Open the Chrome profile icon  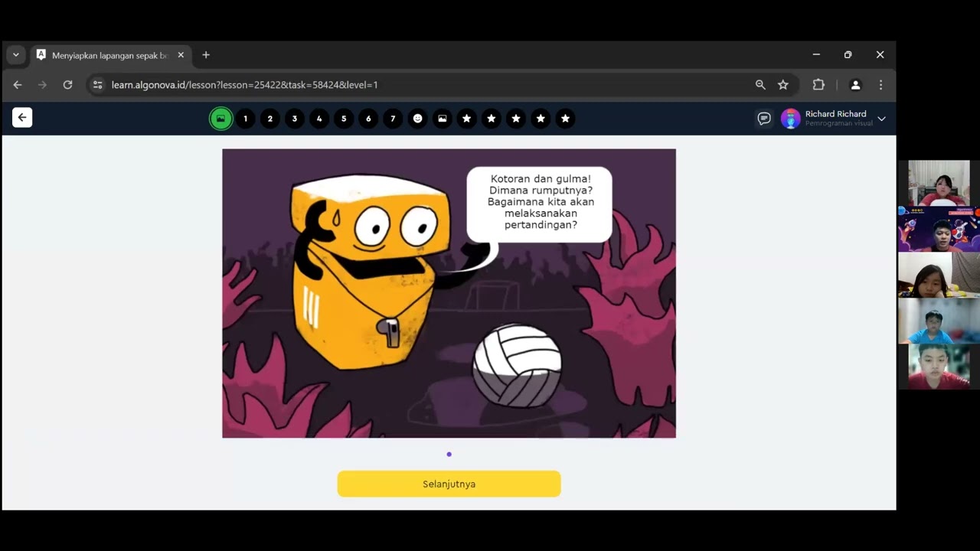(856, 85)
